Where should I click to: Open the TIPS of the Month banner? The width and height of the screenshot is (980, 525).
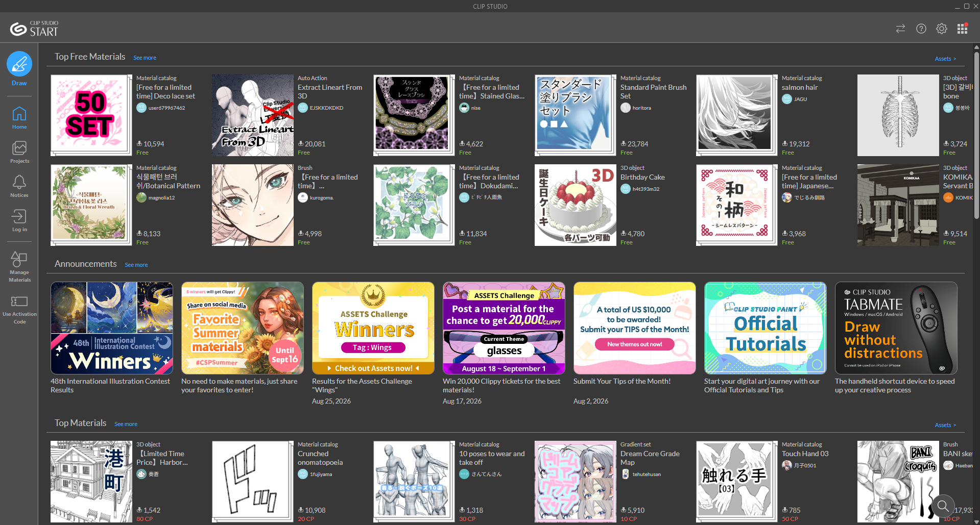(x=635, y=328)
